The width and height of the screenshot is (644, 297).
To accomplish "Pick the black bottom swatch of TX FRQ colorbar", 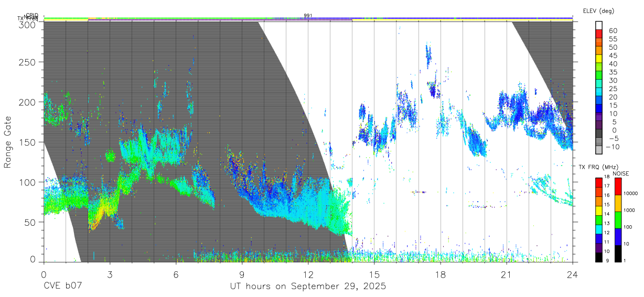I will pos(598,257).
